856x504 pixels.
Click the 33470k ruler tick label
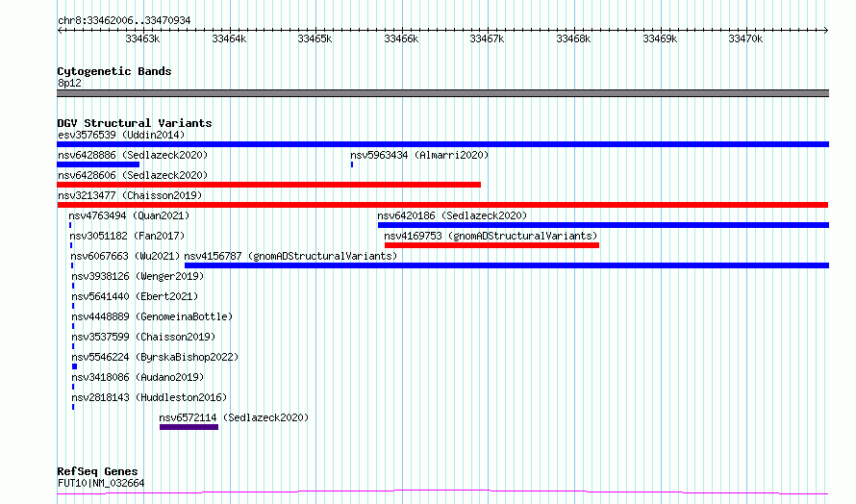point(745,38)
